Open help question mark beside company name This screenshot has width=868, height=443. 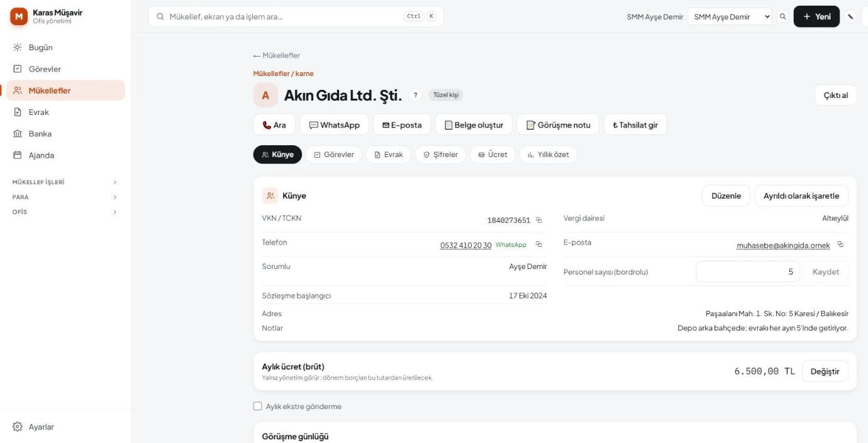(x=415, y=96)
